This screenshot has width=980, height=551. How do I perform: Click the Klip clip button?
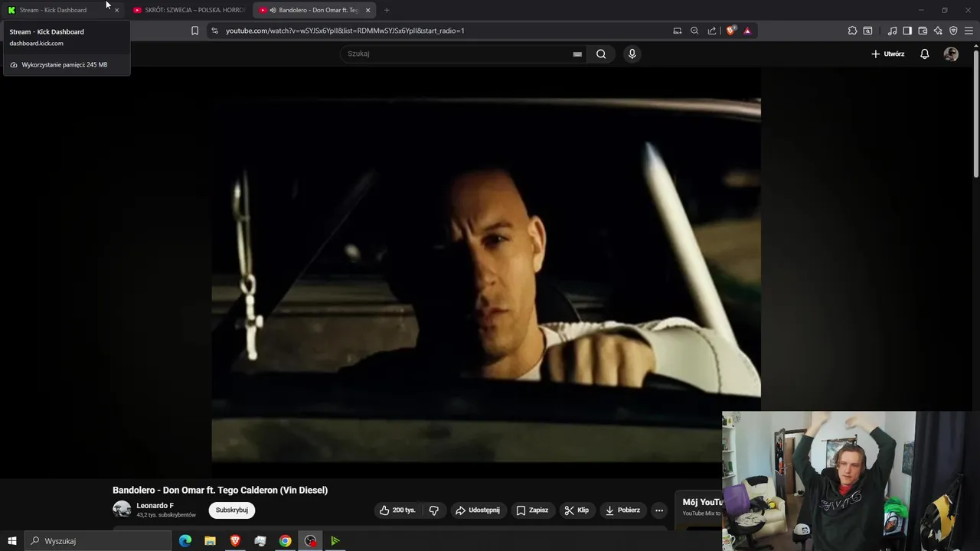click(x=577, y=510)
